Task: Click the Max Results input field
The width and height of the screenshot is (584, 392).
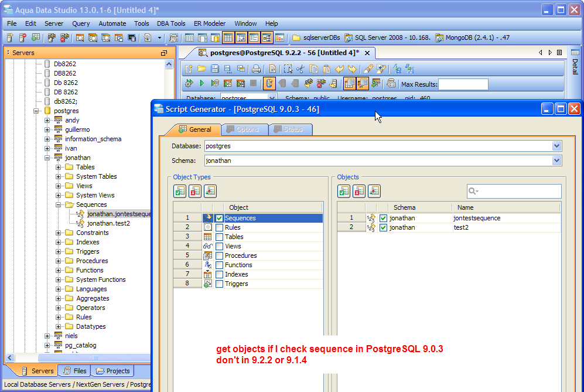Action: pos(463,84)
